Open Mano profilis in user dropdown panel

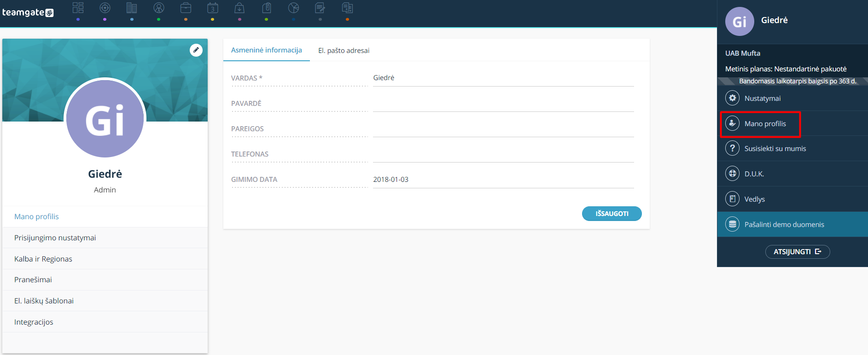click(792, 123)
